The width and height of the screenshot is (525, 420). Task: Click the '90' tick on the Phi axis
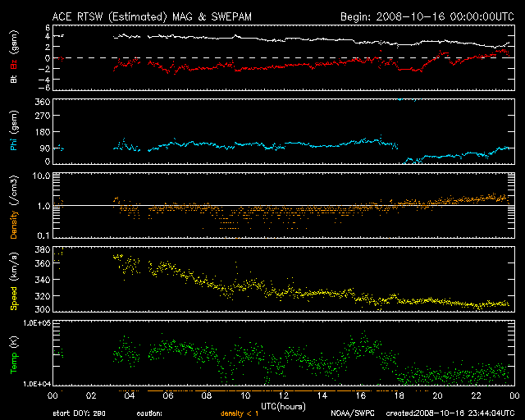pos(45,148)
